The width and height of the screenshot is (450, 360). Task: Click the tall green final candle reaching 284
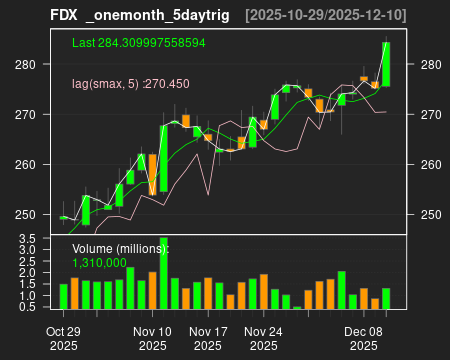point(386,64)
